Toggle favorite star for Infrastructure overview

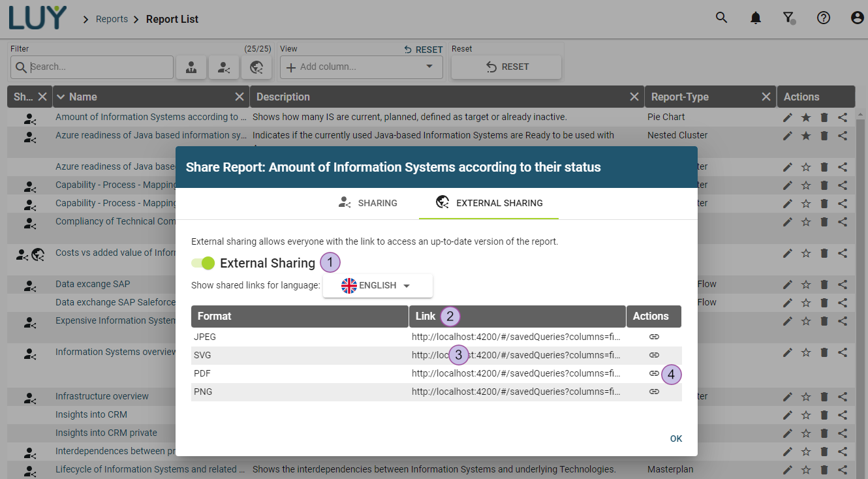pyautogui.click(x=806, y=396)
